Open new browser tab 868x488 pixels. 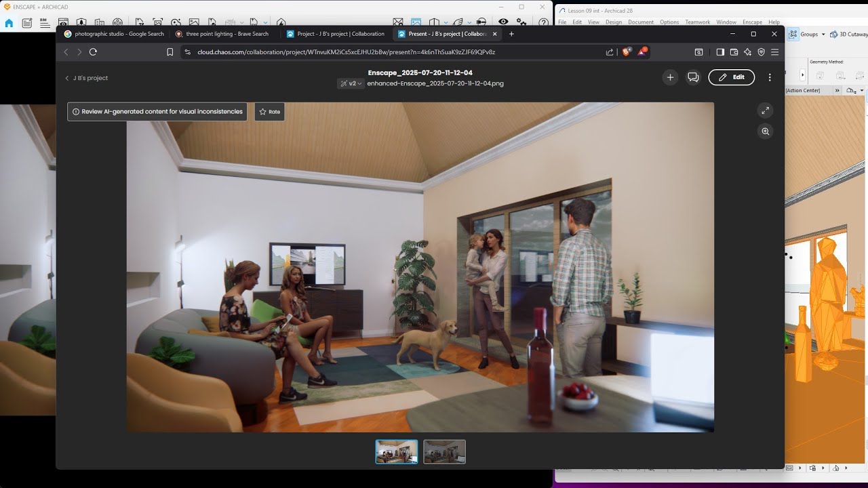[511, 34]
